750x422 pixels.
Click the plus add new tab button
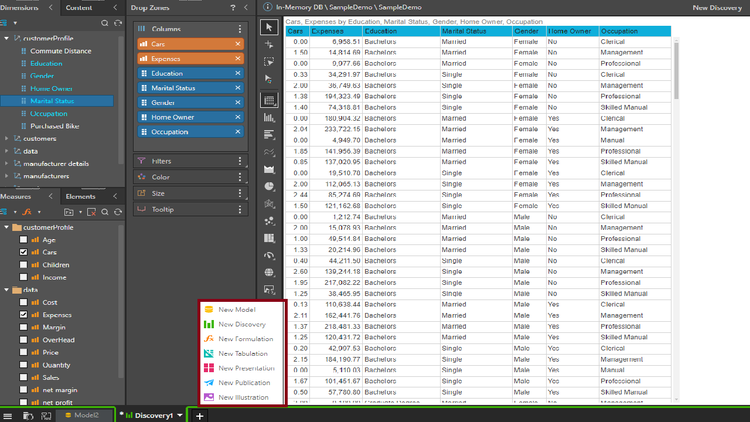pos(199,416)
